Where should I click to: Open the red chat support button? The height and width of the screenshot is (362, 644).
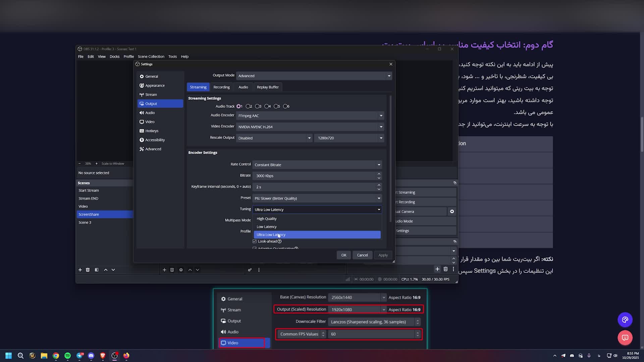pos(625,338)
